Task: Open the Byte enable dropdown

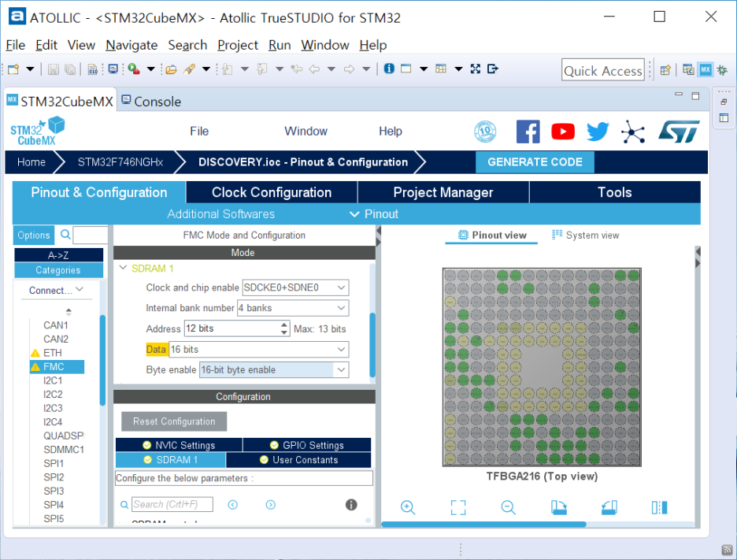Action: tap(341, 369)
